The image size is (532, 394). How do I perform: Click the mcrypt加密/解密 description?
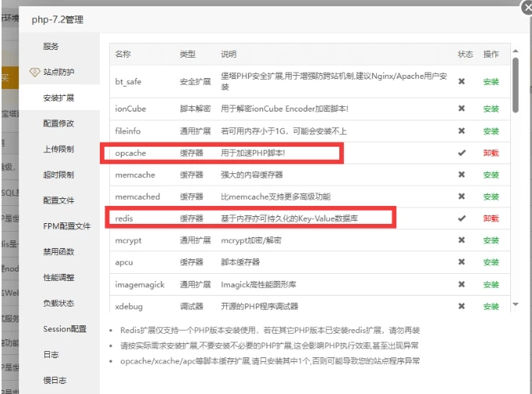tap(251, 240)
